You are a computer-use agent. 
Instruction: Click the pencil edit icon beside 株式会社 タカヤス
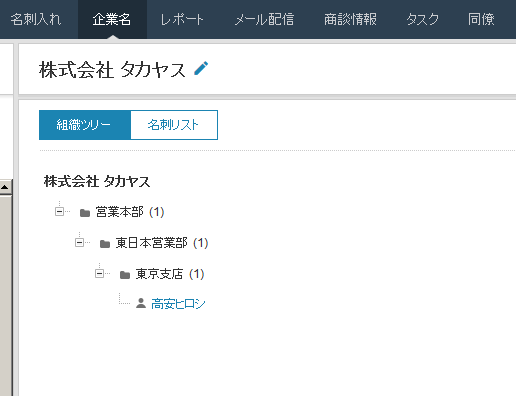201,68
